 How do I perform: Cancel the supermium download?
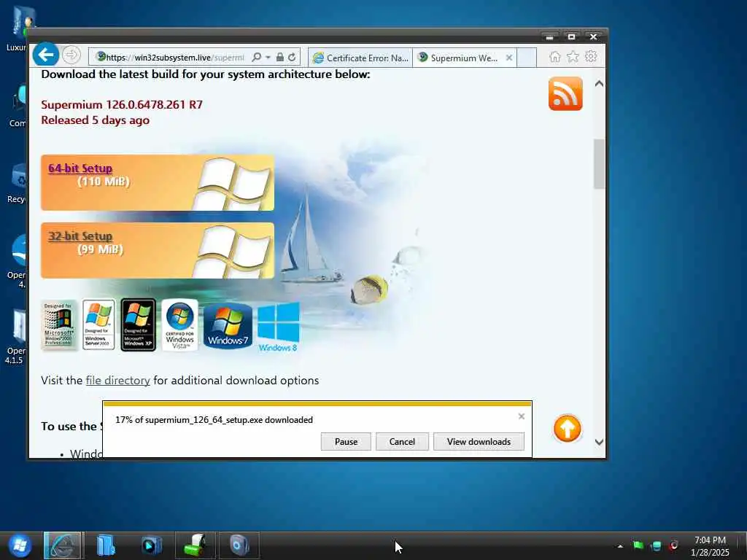[402, 441]
